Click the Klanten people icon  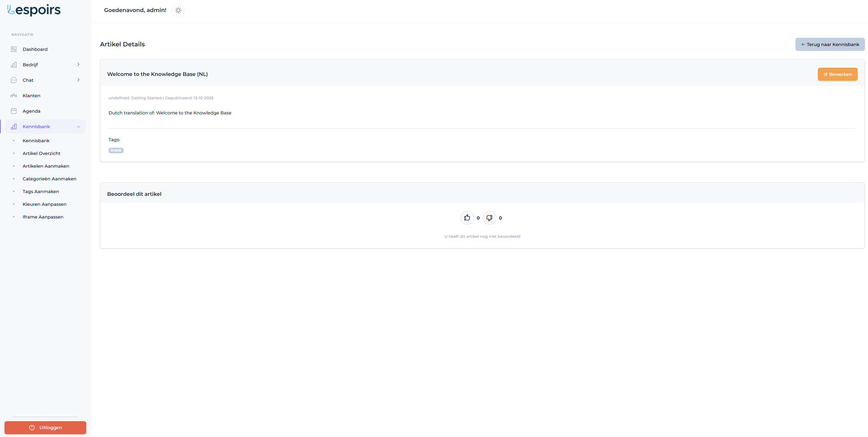point(14,96)
